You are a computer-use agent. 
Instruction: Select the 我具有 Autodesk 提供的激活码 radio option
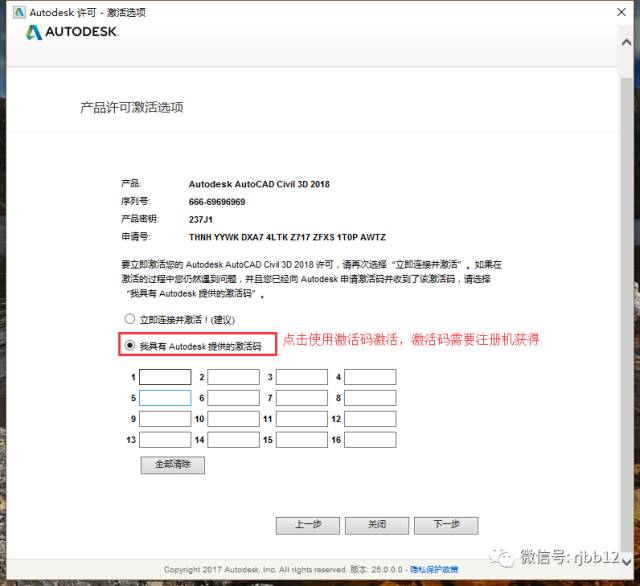tap(129, 346)
